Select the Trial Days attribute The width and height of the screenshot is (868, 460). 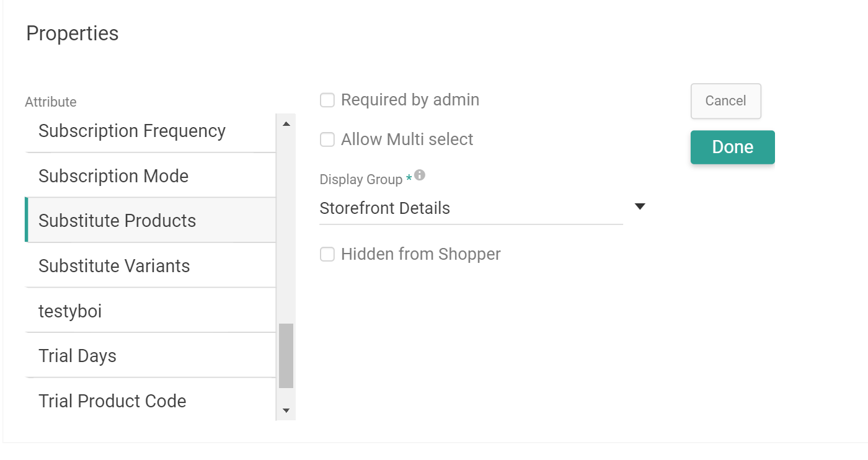[x=77, y=356]
